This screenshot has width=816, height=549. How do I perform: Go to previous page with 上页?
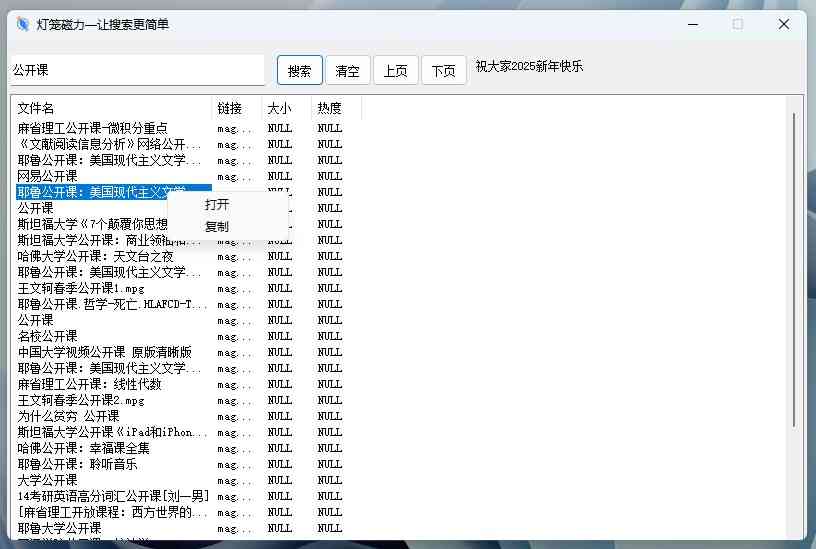(x=396, y=70)
